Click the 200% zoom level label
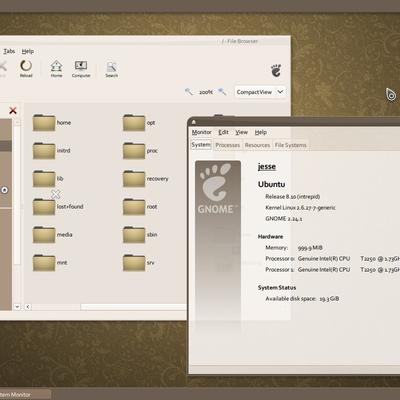Viewport: 400px width, 400px height. (206, 92)
